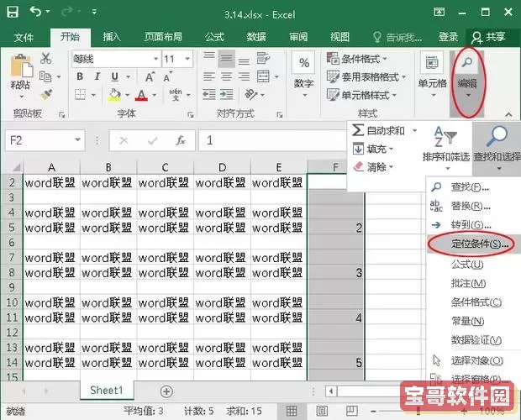Viewport: 521px width, 420px height.
Task: Click AutoSum (自动求和) sigma
Action: (378, 130)
